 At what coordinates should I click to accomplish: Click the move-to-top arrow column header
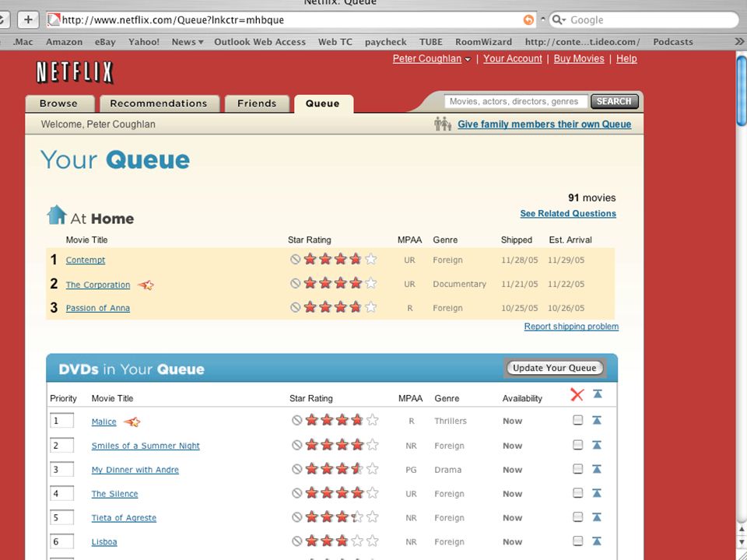[x=598, y=394]
